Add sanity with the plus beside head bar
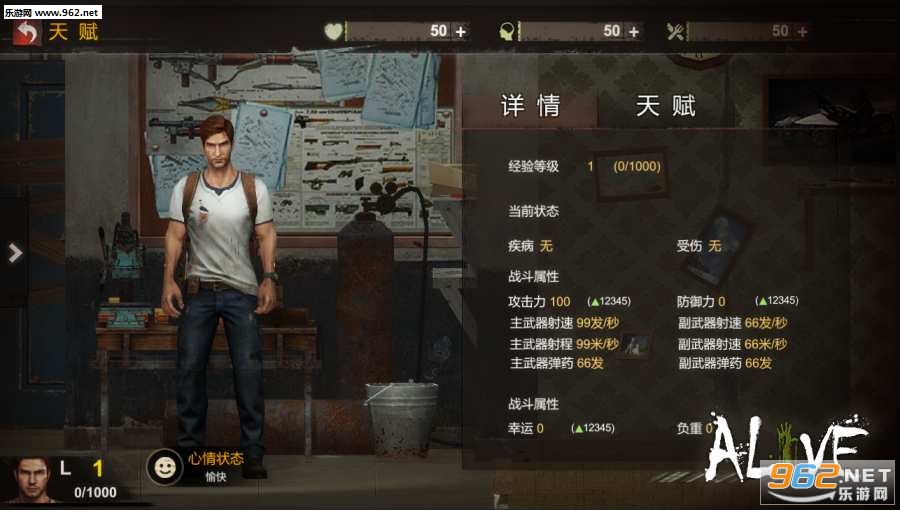The width and height of the screenshot is (900, 510). (634, 32)
